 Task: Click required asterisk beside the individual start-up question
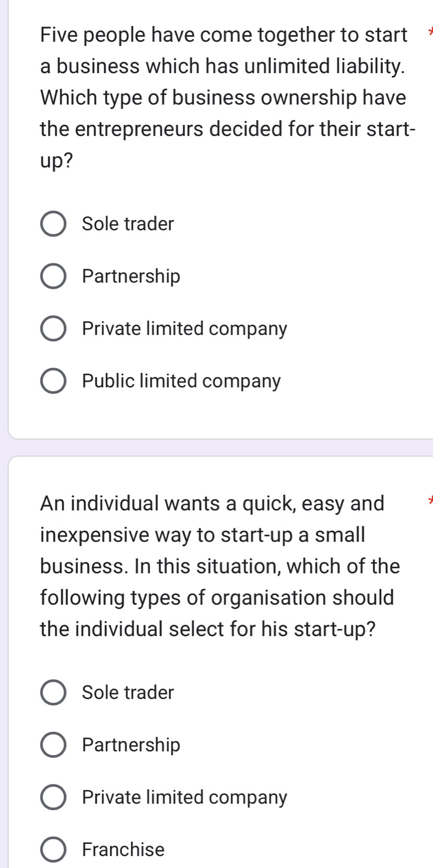pyautogui.click(x=430, y=502)
